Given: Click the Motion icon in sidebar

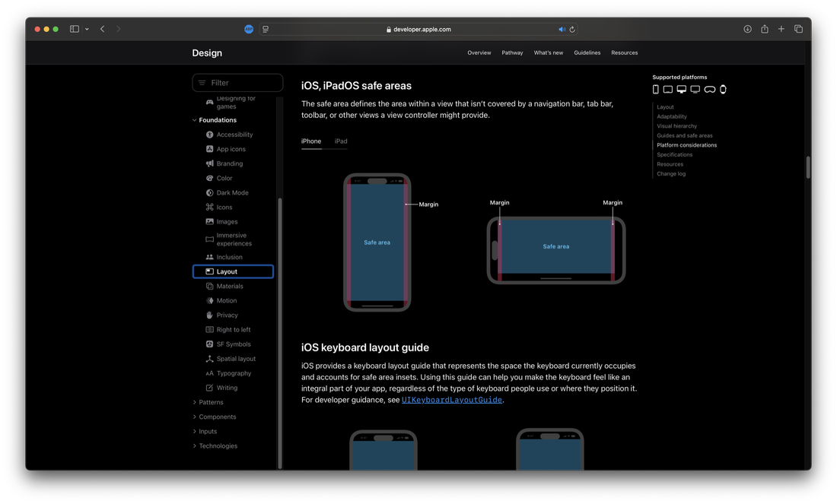Looking at the screenshot, I should coord(210,300).
